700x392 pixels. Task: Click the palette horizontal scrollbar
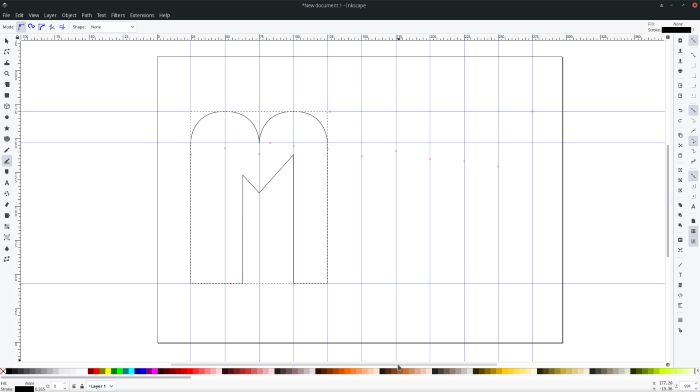(96, 377)
